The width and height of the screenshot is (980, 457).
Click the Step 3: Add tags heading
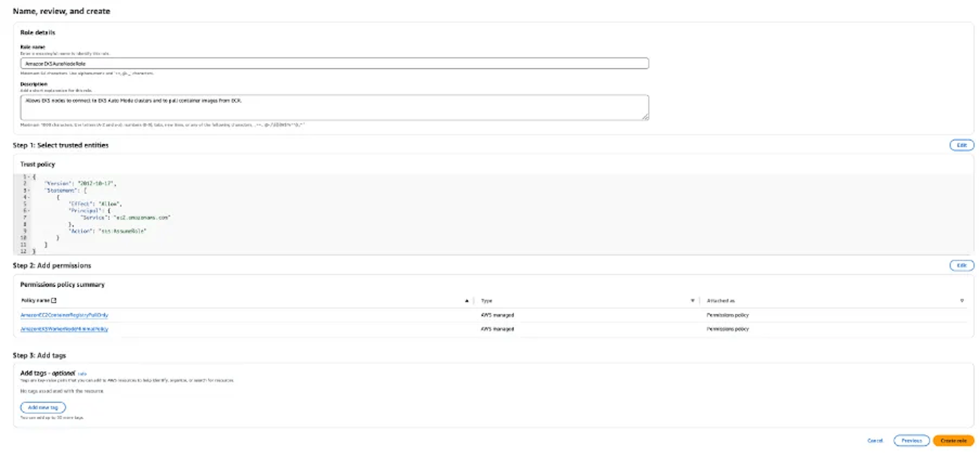(39, 356)
